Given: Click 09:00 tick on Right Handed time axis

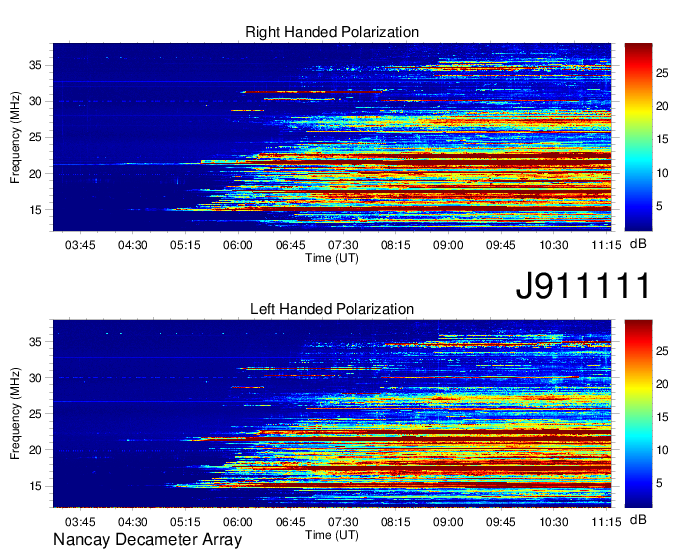Looking at the screenshot, I should coord(448,245).
